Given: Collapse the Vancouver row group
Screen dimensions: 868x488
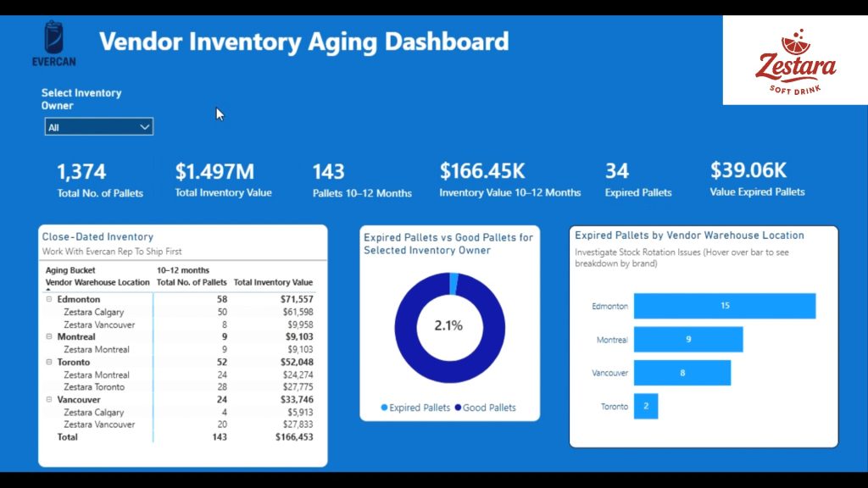Looking at the screenshot, I should pos(49,400).
